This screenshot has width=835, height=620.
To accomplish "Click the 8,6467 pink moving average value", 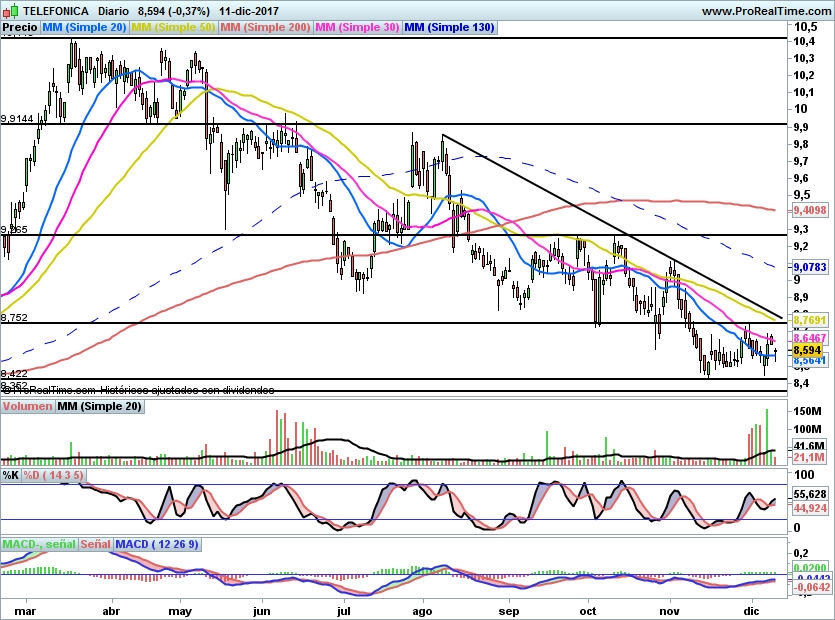I will point(810,338).
